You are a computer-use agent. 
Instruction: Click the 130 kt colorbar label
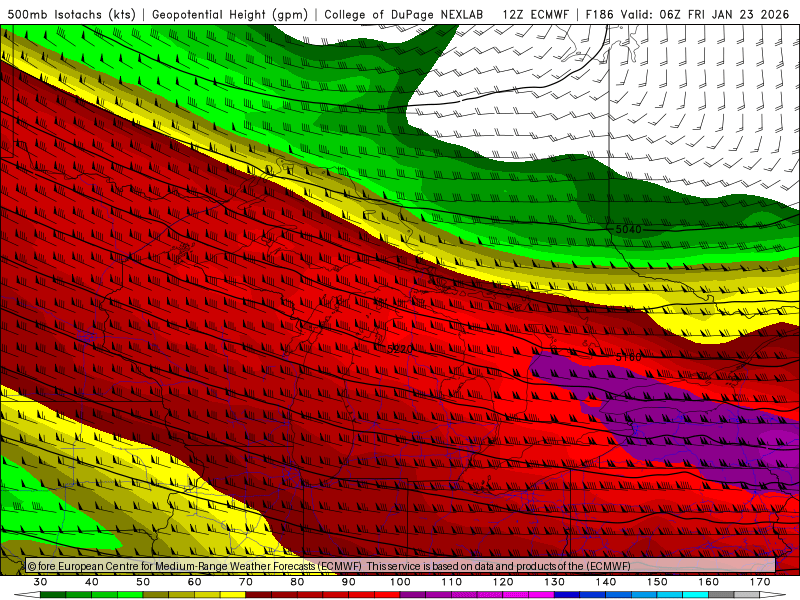(555, 582)
